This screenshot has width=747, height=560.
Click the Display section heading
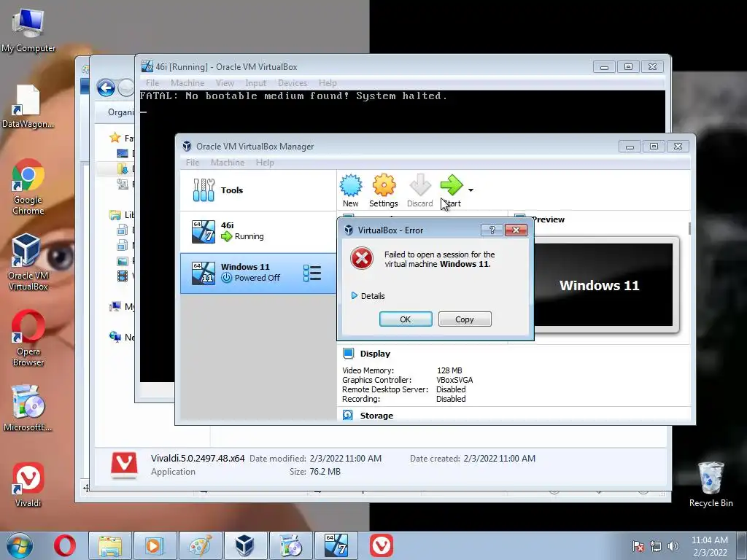click(375, 354)
